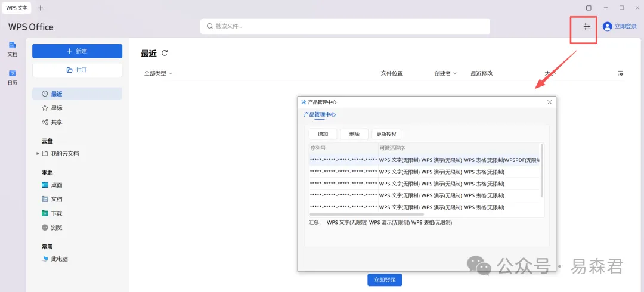Open the local Documents folder
Viewport: 644px width, 292px height.
(52, 199)
